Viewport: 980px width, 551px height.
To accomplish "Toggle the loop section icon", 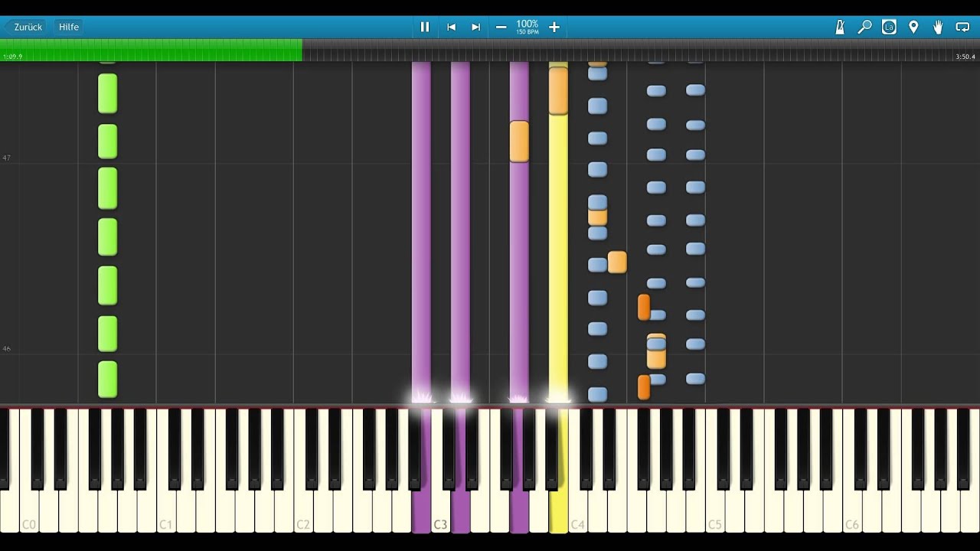I will point(962,27).
